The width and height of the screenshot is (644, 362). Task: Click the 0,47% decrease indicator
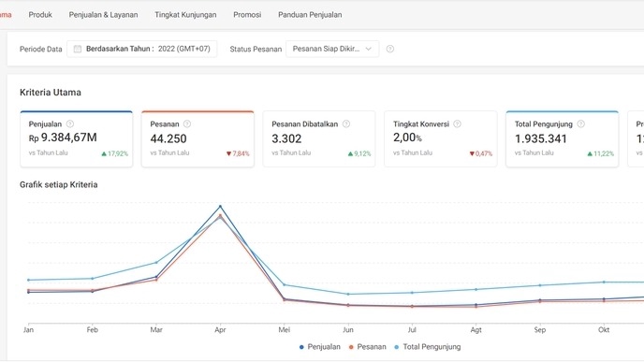click(481, 154)
